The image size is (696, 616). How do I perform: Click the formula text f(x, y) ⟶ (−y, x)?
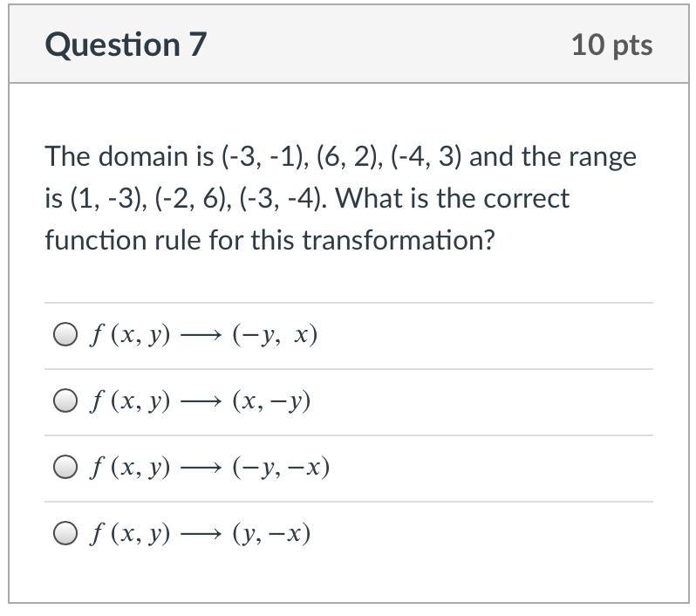[x=204, y=335]
